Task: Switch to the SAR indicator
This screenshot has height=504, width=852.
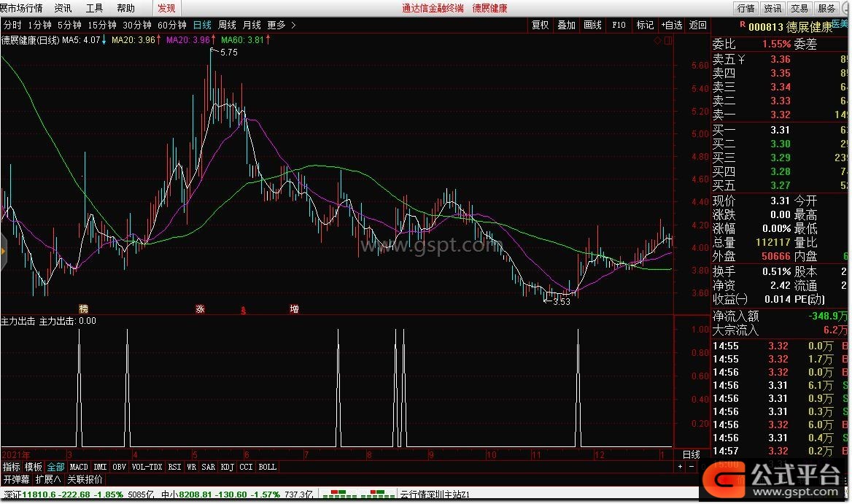Action: [209, 467]
